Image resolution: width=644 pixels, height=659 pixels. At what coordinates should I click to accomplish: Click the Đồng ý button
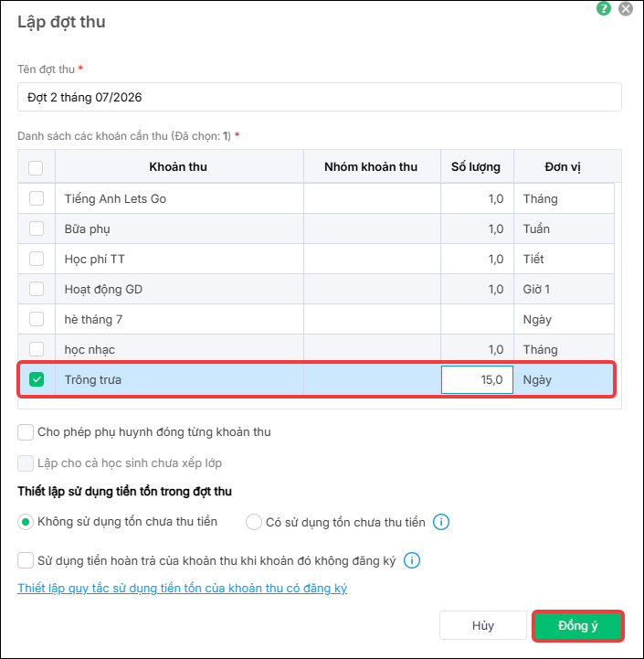(578, 625)
